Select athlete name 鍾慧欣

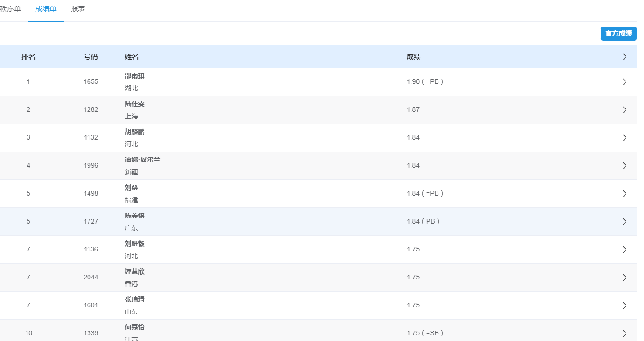[x=135, y=272]
